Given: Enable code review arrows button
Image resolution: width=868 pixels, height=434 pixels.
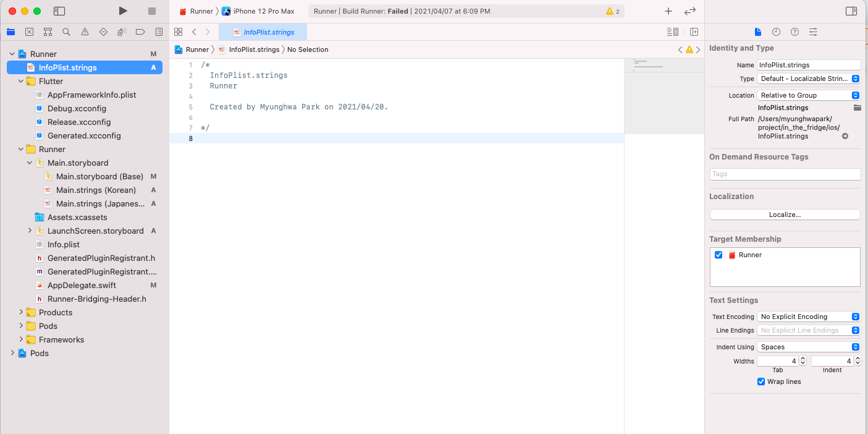Looking at the screenshot, I should tap(690, 11).
